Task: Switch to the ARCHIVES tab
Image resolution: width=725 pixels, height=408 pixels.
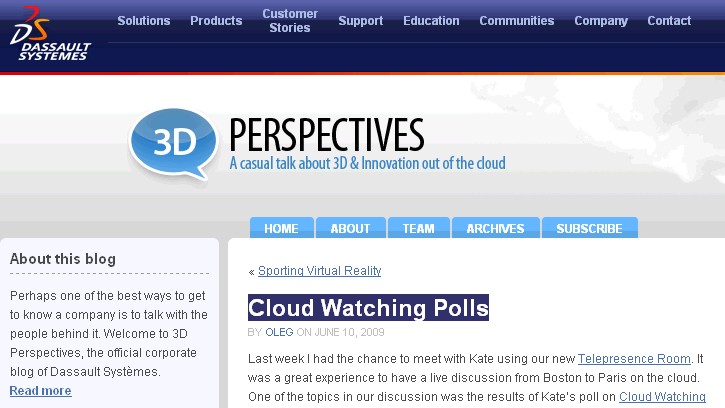Action: point(495,228)
